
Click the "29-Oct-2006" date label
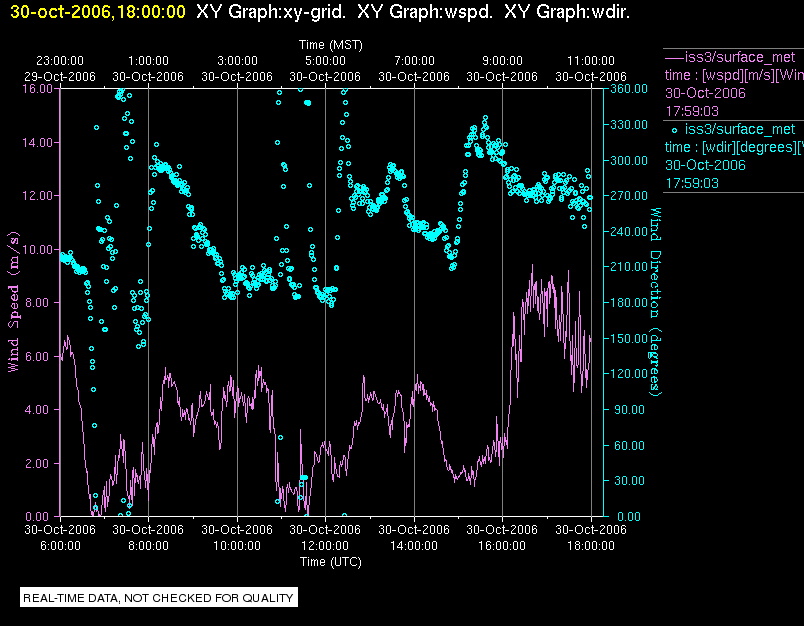click(x=60, y=77)
